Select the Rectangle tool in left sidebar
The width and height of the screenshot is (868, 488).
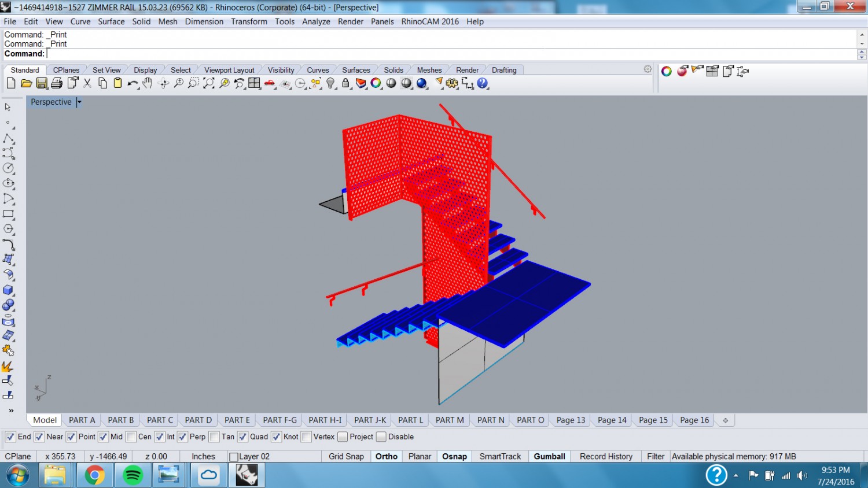pos(8,214)
